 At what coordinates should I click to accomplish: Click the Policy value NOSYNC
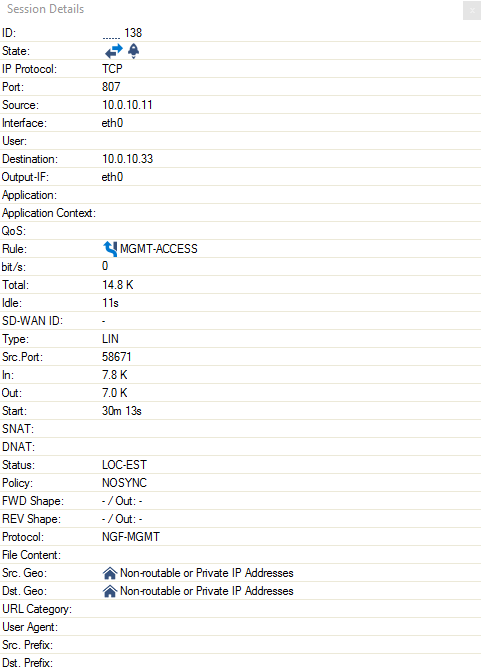click(124, 483)
